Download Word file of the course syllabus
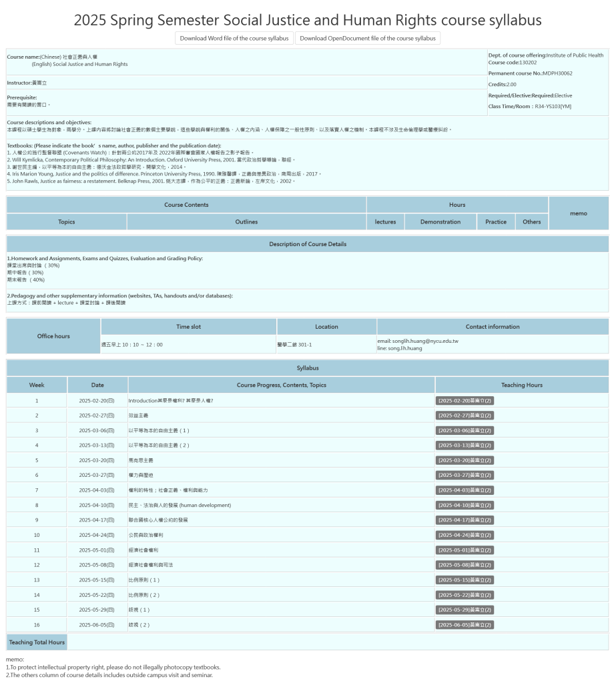616x683 pixels. [x=234, y=38]
